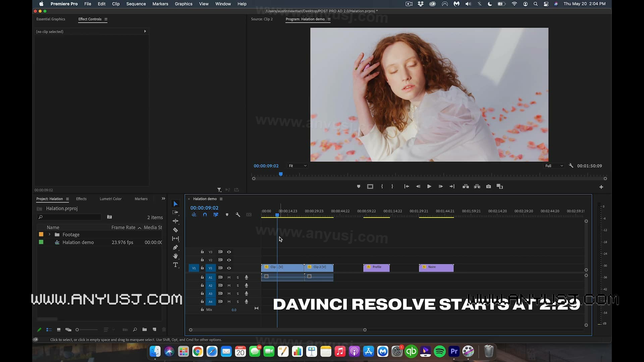The image size is (644, 362).
Task: Switch Project panel to list view
Action: click(x=49, y=329)
